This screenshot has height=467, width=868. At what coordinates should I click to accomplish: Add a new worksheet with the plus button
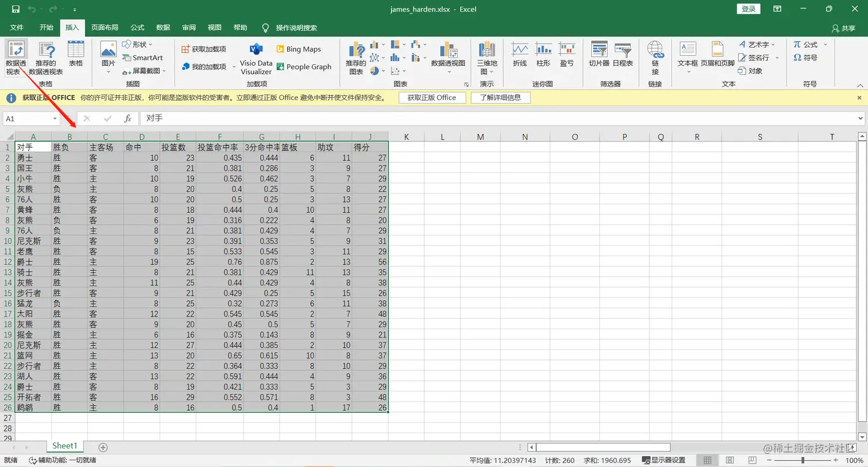pos(102,446)
